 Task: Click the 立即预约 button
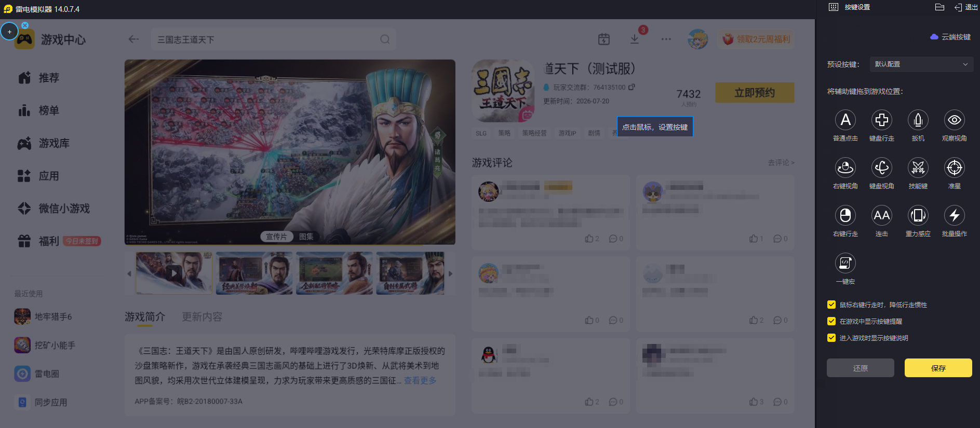pos(755,93)
